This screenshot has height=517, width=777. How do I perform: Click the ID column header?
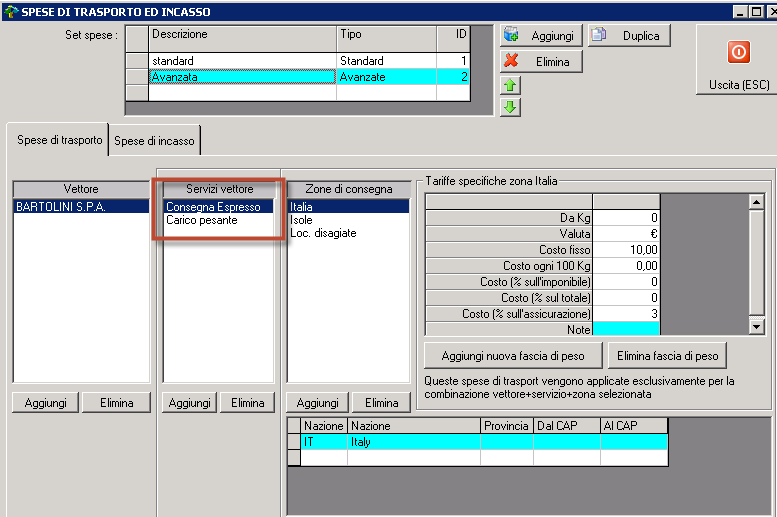click(453, 39)
